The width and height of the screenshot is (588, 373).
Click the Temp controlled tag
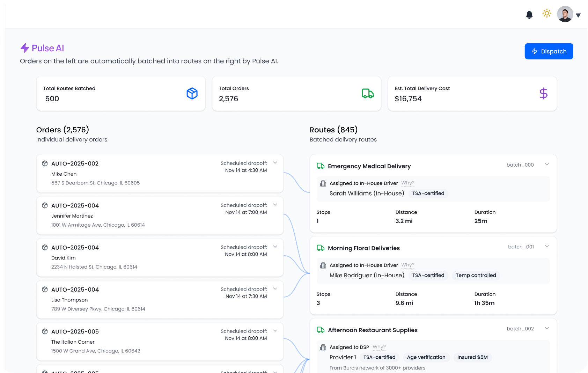pyautogui.click(x=476, y=275)
